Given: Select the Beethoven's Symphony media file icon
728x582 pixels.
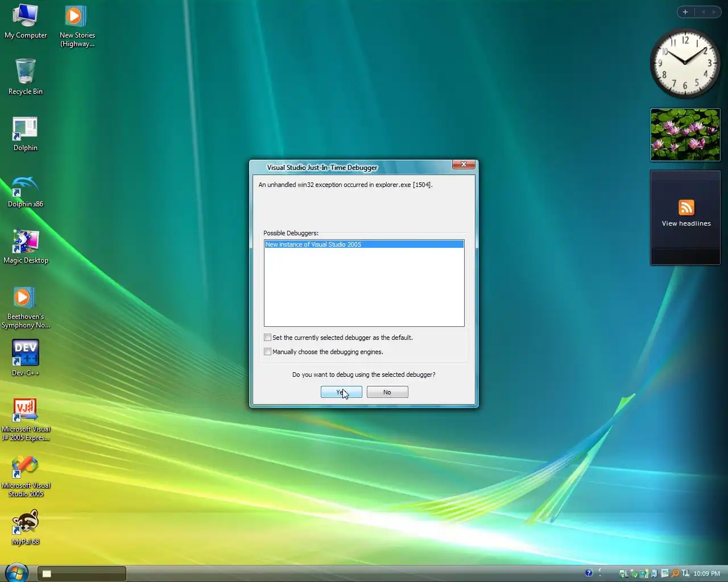Looking at the screenshot, I should [x=25, y=307].
